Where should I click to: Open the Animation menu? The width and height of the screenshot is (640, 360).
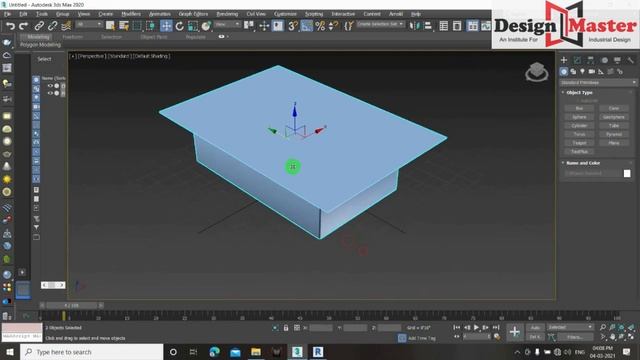[160, 14]
